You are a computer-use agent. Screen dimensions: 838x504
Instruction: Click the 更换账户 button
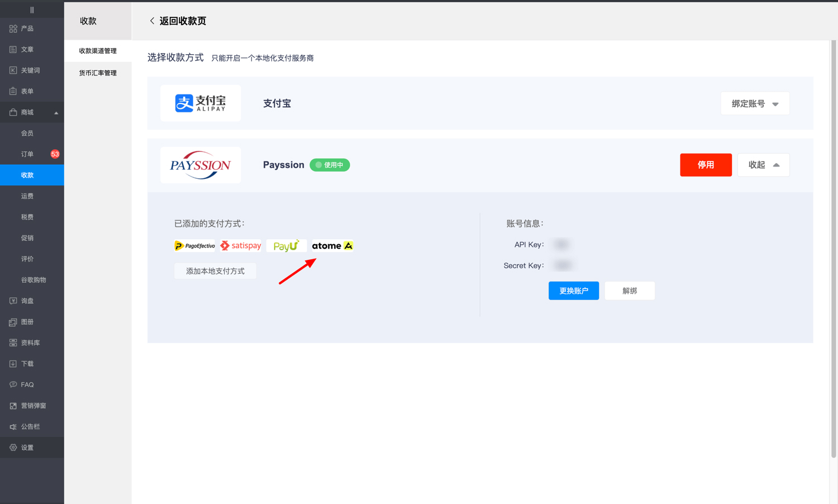click(x=573, y=291)
